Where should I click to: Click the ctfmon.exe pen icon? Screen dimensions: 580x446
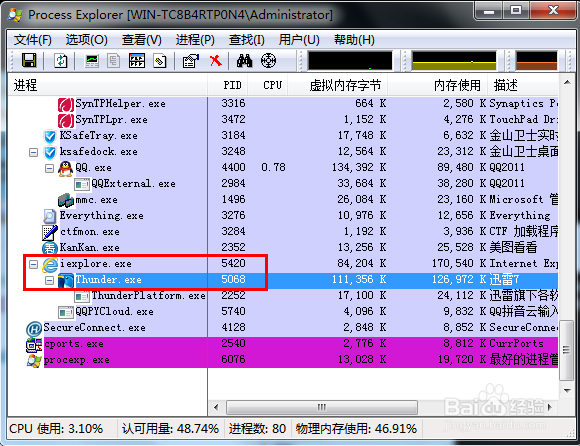[50, 232]
